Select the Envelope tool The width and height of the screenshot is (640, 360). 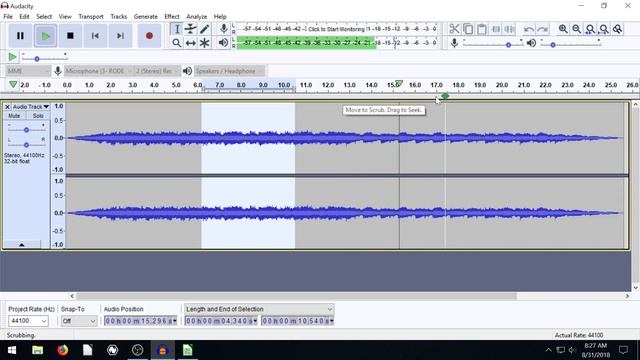[x=191, y=29]
